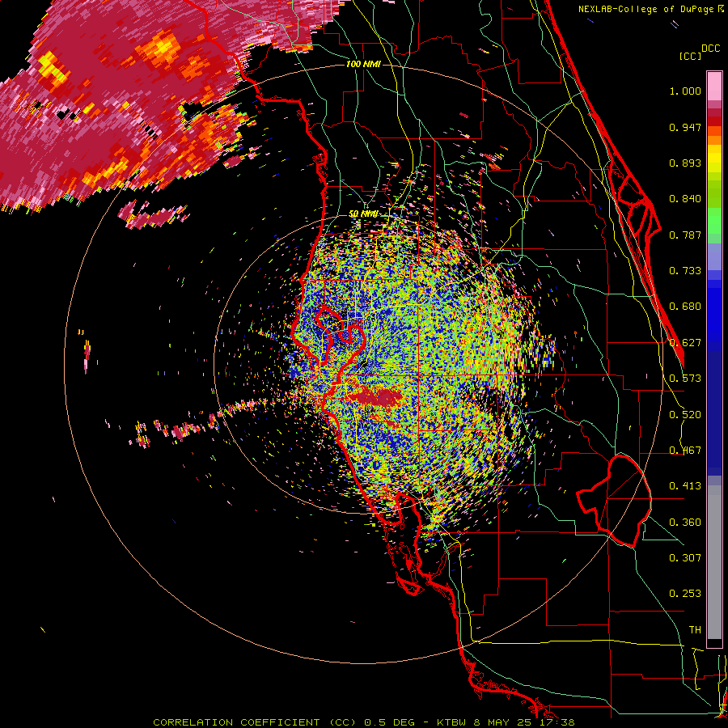The image size is (728, 728).
Task: Click the 0.733 color scale value
Action: coord(685,271)
